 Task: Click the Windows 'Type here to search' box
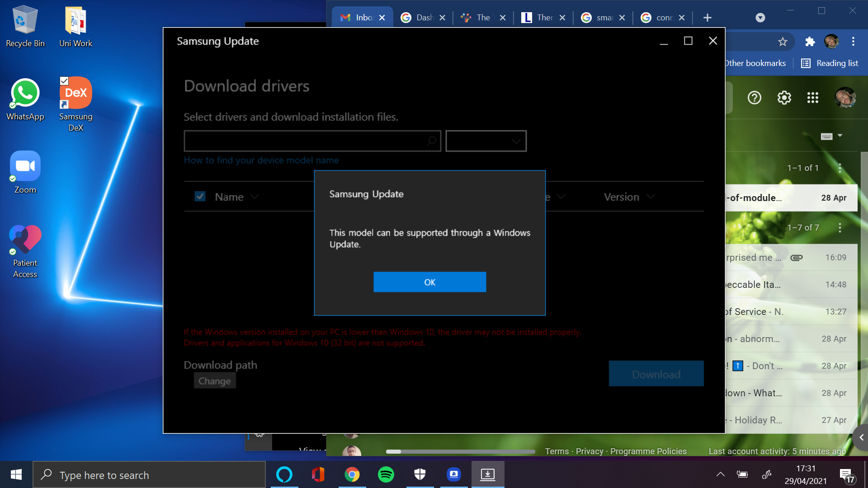(149, 474)
